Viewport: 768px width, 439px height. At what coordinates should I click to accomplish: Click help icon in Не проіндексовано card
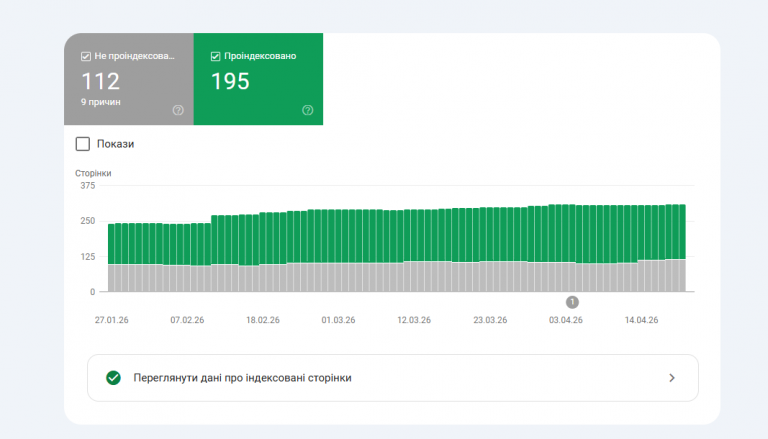coord(178,110)
